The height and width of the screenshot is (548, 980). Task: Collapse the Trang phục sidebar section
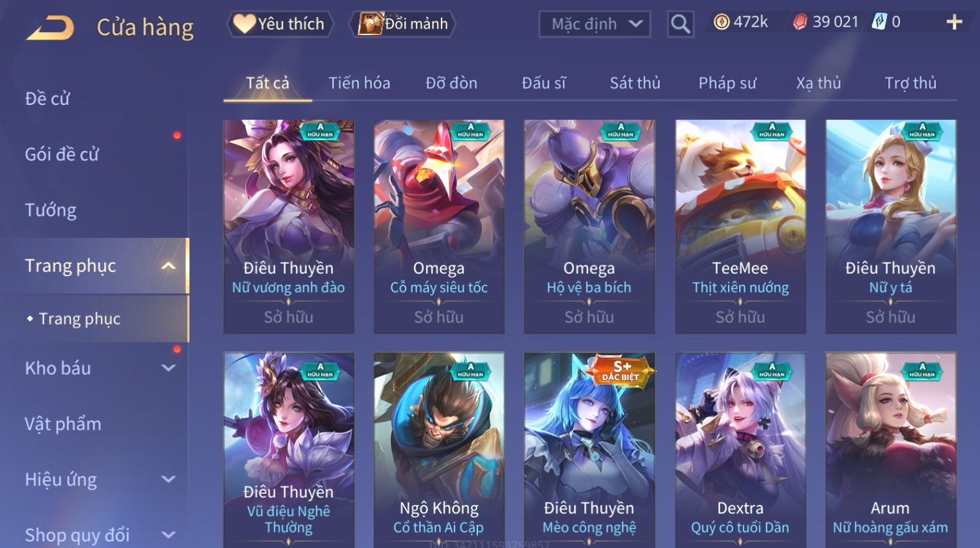[x=169, y=266]
